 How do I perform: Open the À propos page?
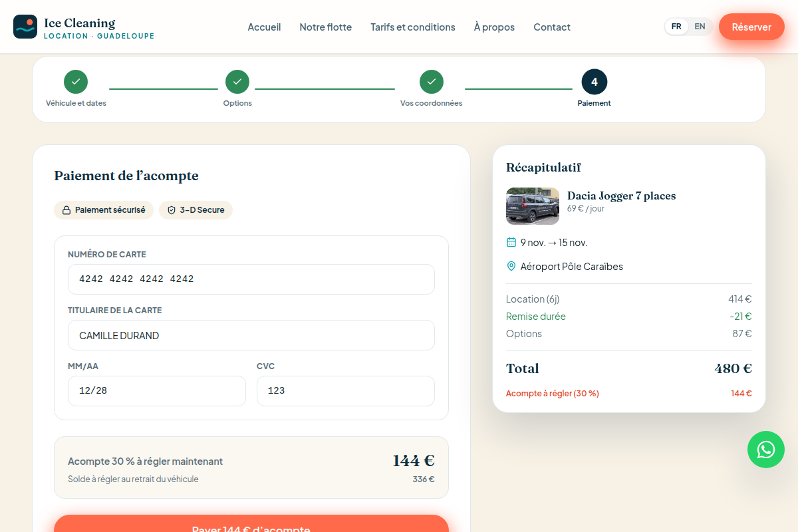(x=495, y=27)
